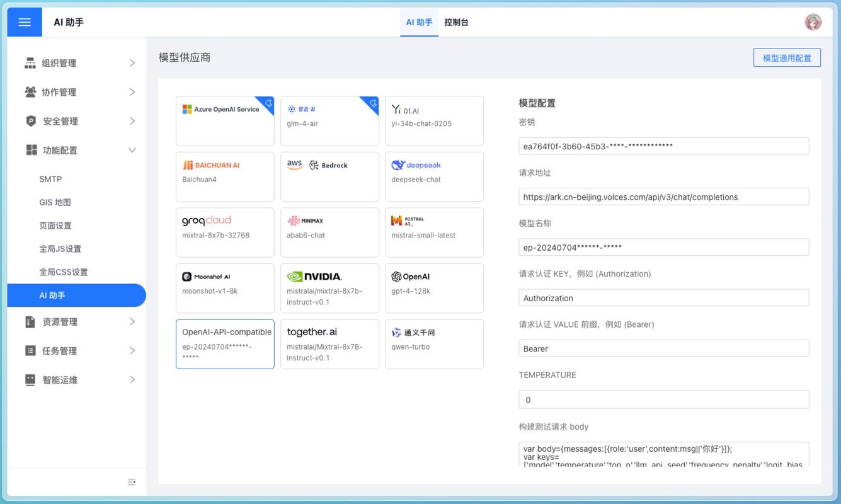Viewport: 841px width, 504px height.
Task: Click the Moonshot AI logo
Action: click(206, 277)
